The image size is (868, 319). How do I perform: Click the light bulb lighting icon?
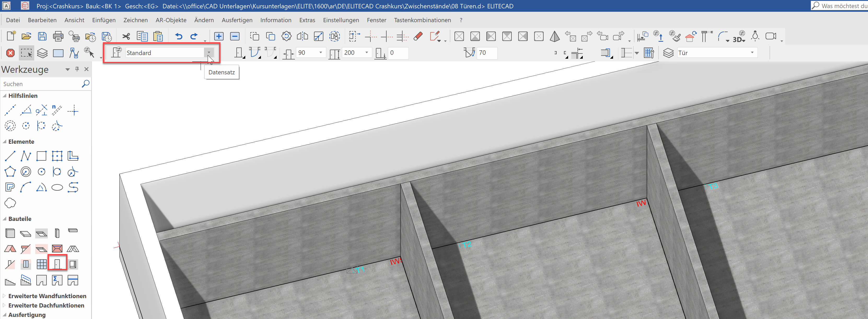coord(755,36)
